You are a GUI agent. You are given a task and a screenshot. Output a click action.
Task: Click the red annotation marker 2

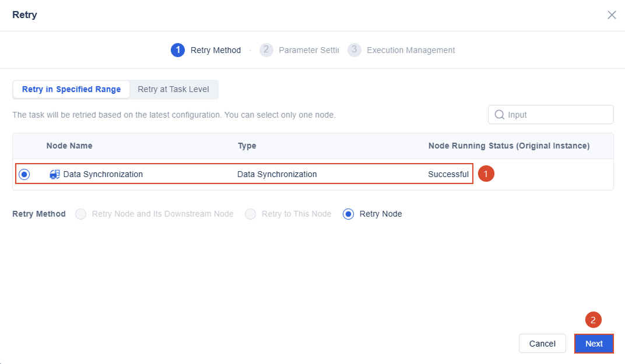[x=593, y=320]
